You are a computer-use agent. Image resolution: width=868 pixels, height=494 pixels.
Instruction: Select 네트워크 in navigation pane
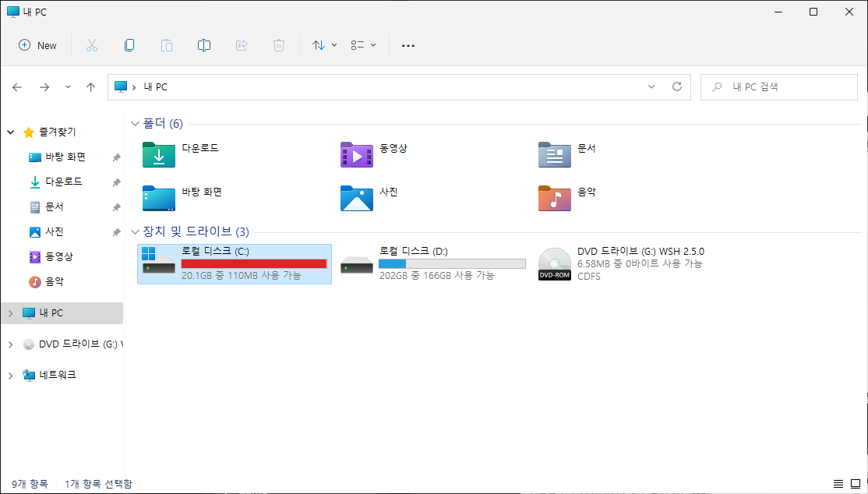pyautogui.click(x=58, y=376)
